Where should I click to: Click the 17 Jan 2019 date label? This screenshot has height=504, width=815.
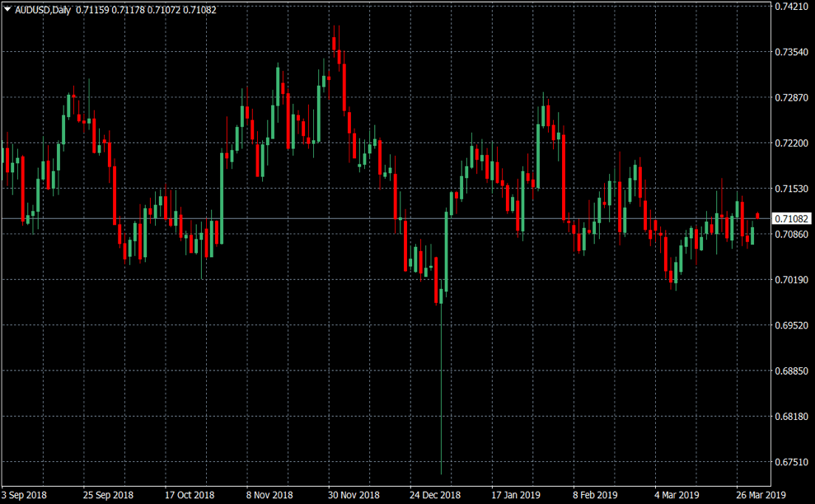[x=516, y=495]
